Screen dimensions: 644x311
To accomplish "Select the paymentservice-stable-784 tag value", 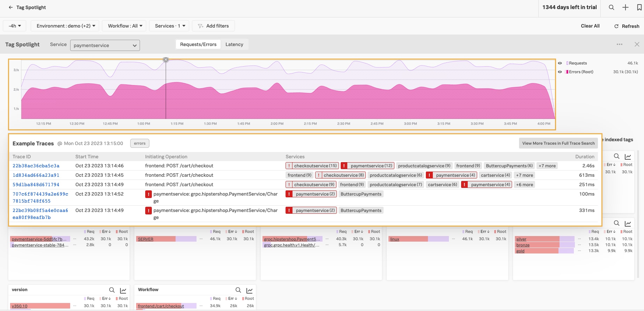I will click(x=40, y=245).
